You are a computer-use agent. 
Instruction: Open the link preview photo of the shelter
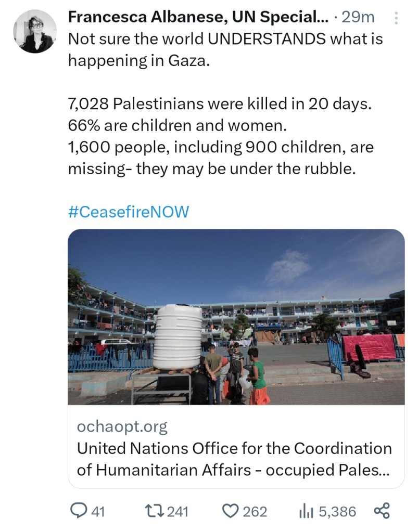pyautogui.click(x=236, y=317)
